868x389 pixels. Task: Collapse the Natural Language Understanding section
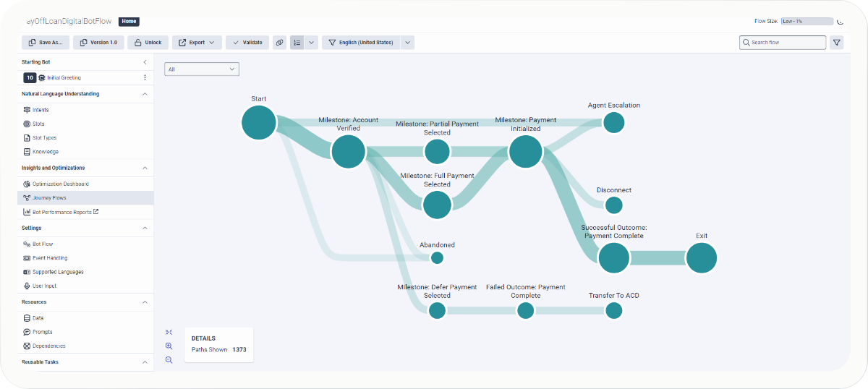pyautogui.click(x=145, y=94)
